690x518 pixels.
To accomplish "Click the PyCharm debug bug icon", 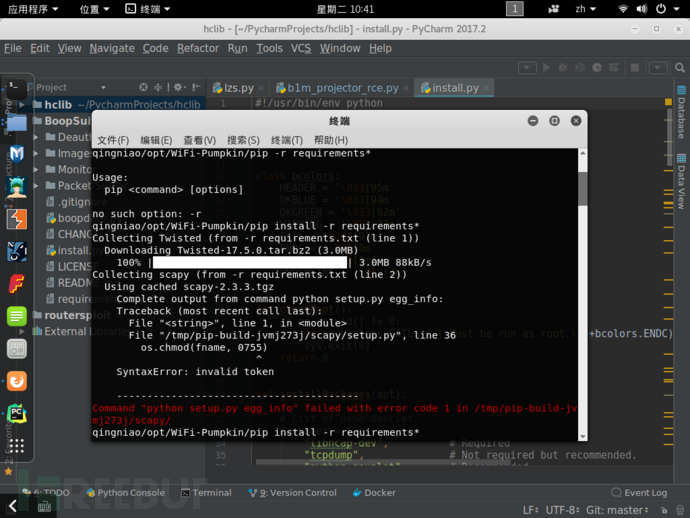I will coord(563,67).
